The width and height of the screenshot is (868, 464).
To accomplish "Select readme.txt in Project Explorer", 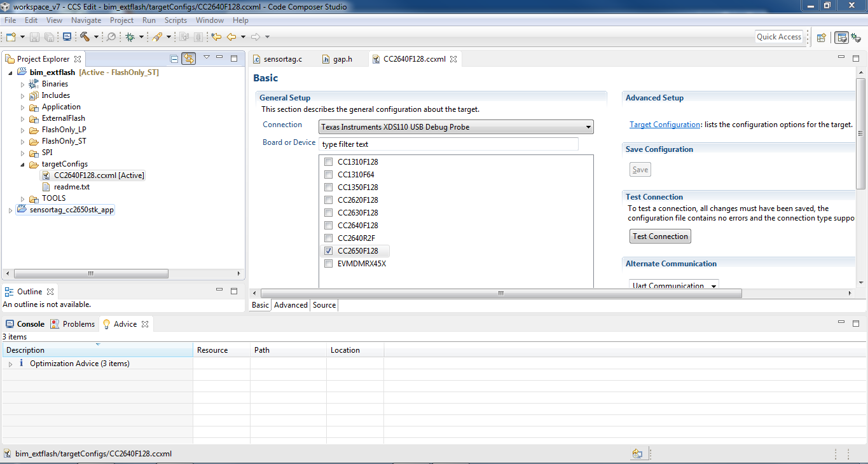I will click(x=65, y=187).
